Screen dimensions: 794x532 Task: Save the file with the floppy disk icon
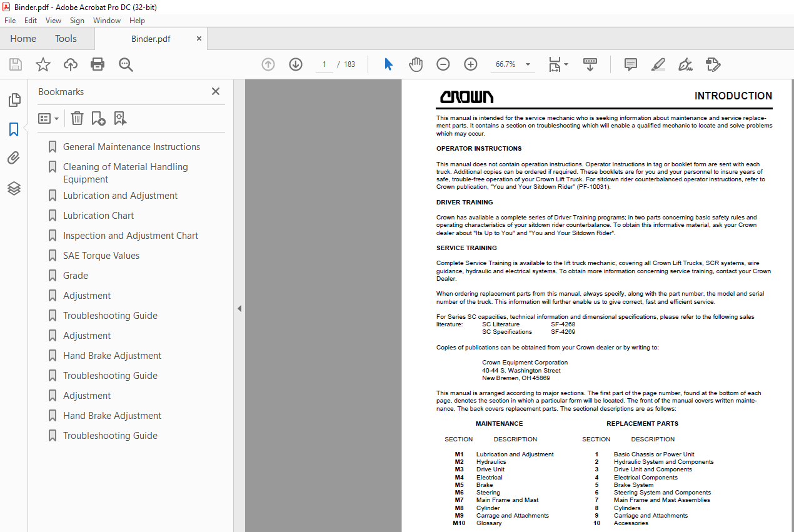click(x=16, y=64)
